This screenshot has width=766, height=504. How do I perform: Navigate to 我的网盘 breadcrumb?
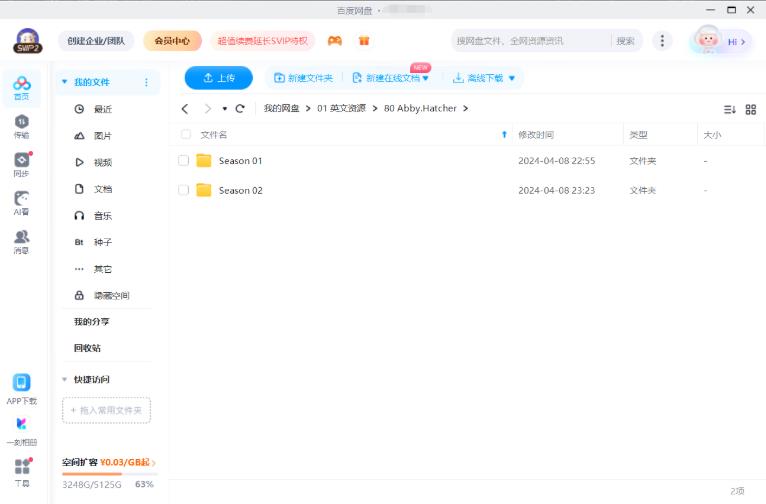[x=281, y=108]
